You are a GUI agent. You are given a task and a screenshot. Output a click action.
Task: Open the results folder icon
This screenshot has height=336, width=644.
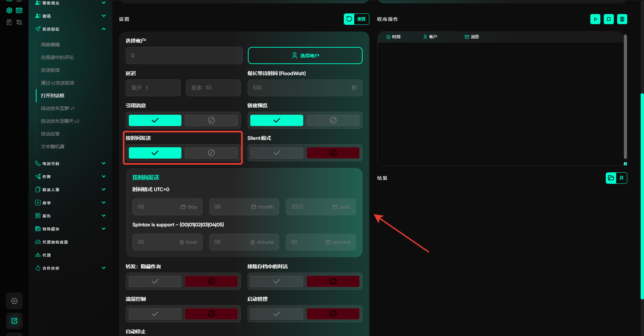(611, 178)
